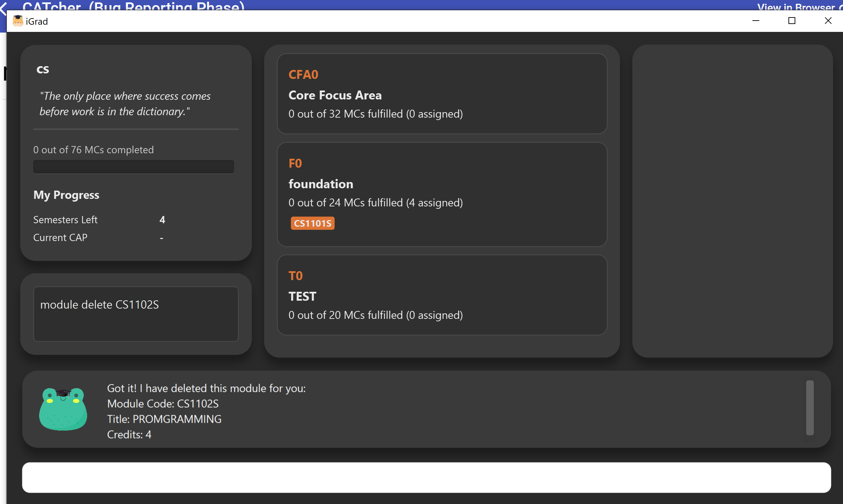Click the iGrad app icon in title bar
This screenshot has width=843, height=504.
click(17, 21)
